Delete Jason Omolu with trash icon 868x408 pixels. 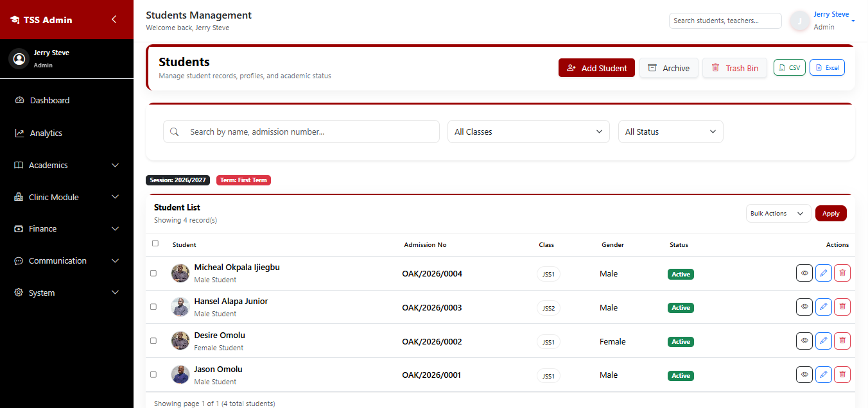click(842, 375)
